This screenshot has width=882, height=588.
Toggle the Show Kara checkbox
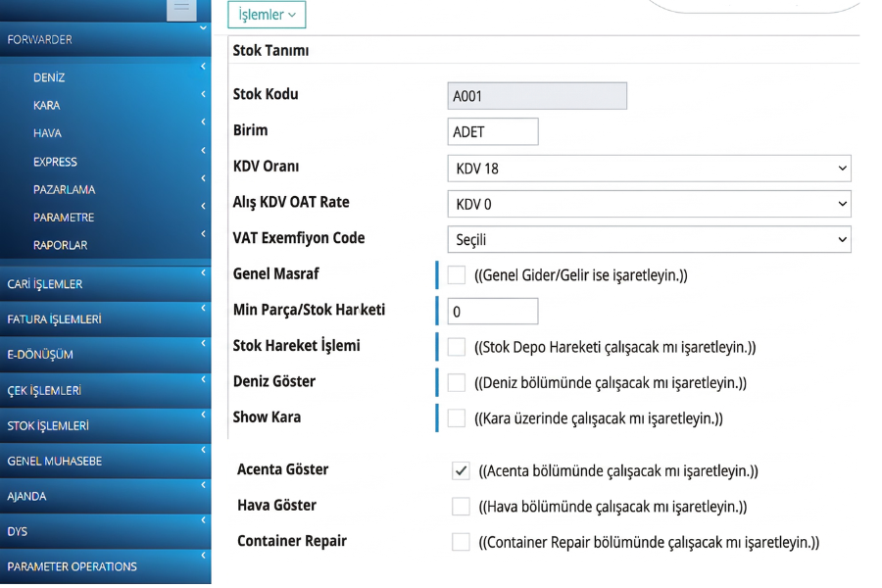(457, 418)
